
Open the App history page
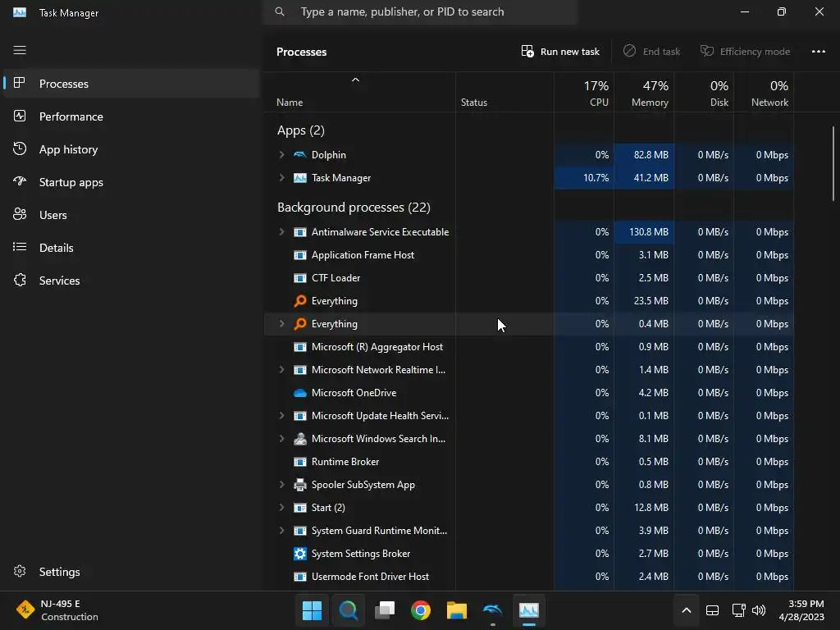pos(131,149)
